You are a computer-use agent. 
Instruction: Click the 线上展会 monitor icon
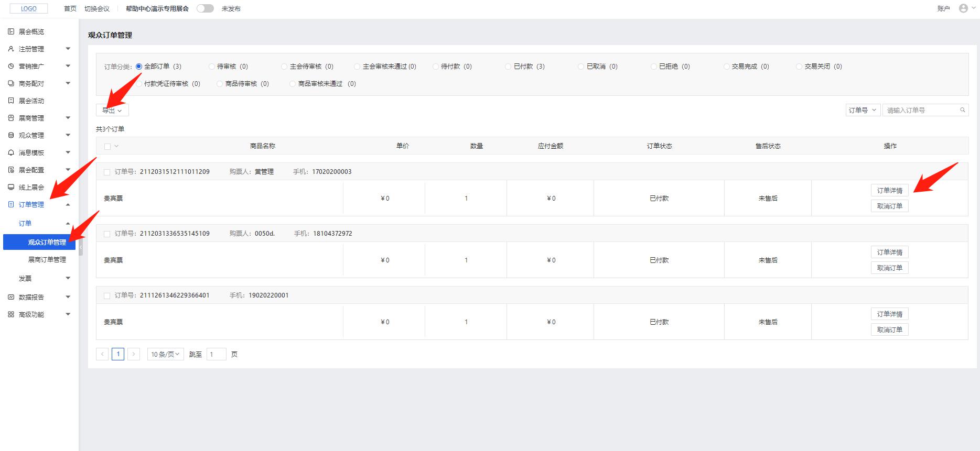coord(11,187)
